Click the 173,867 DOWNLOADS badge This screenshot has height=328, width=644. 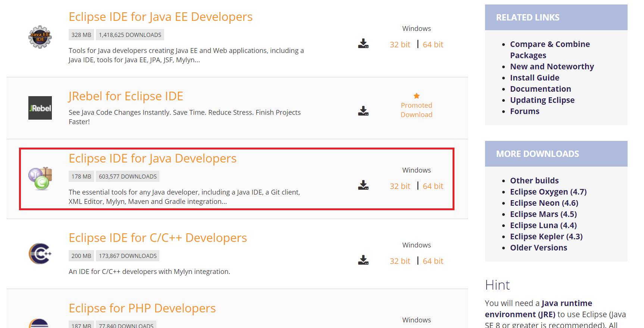128,256
